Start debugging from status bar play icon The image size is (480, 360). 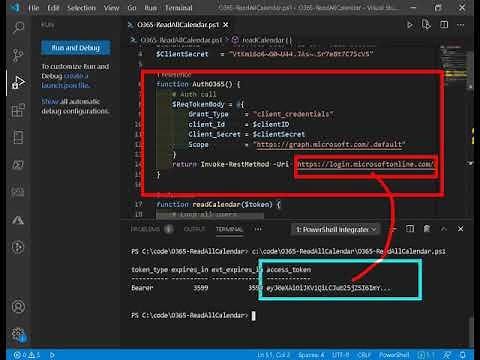[52, 355]
